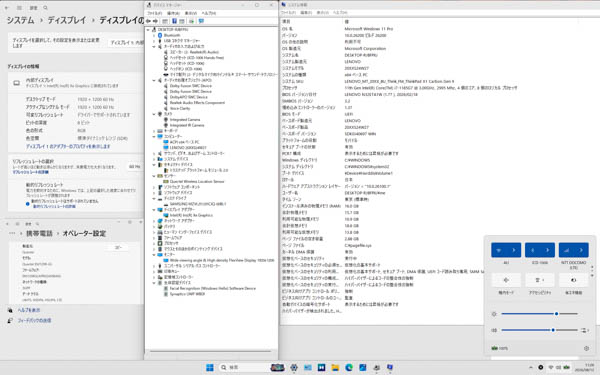Screen dimensions: 600x375
Task: Select Facial Recognition (Windows Hello) Software Device
Action: [212, 288]
